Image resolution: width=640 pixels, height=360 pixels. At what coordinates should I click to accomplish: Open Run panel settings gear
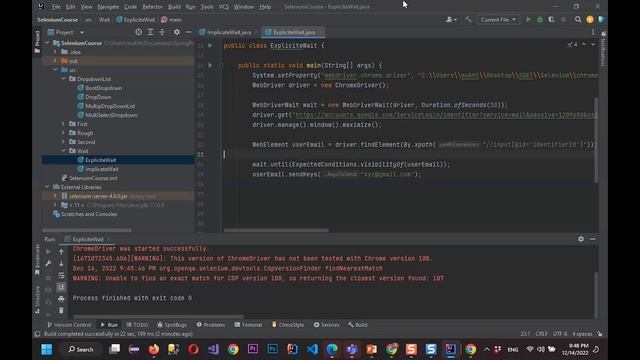pos(581,239)
